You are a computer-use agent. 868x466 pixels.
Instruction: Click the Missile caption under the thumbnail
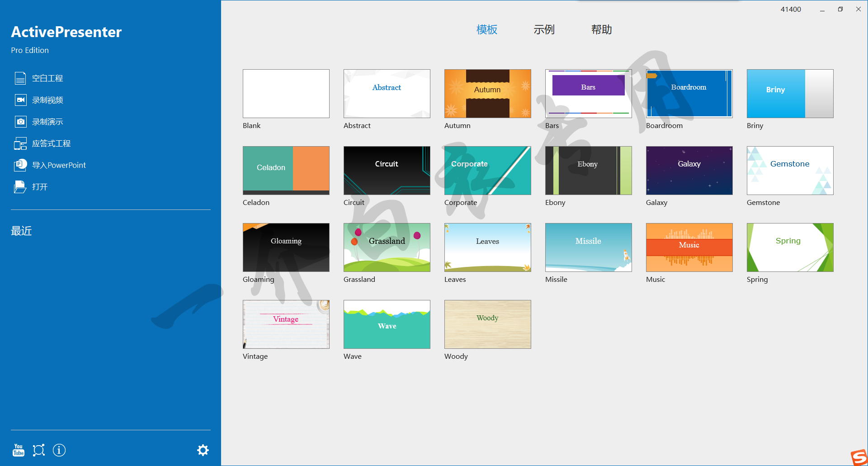[556, 280]
